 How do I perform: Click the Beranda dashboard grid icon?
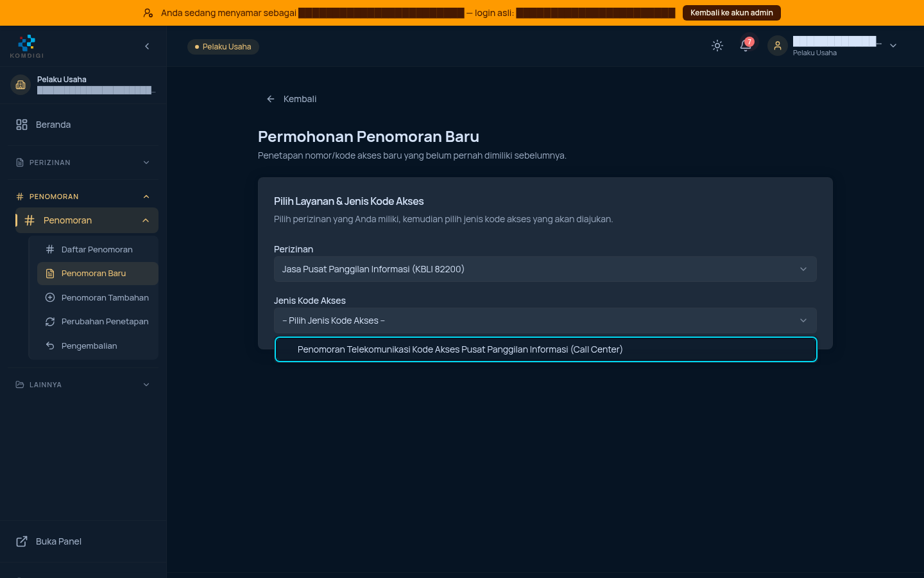22,125
